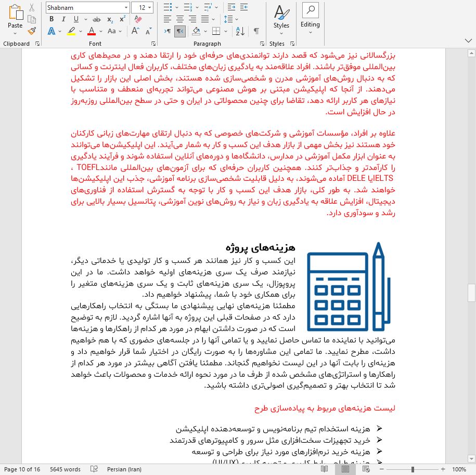This screenshot has height=475, width=476.
Task: Click the vertical scrollbar thumb
Action: [471, 293]
